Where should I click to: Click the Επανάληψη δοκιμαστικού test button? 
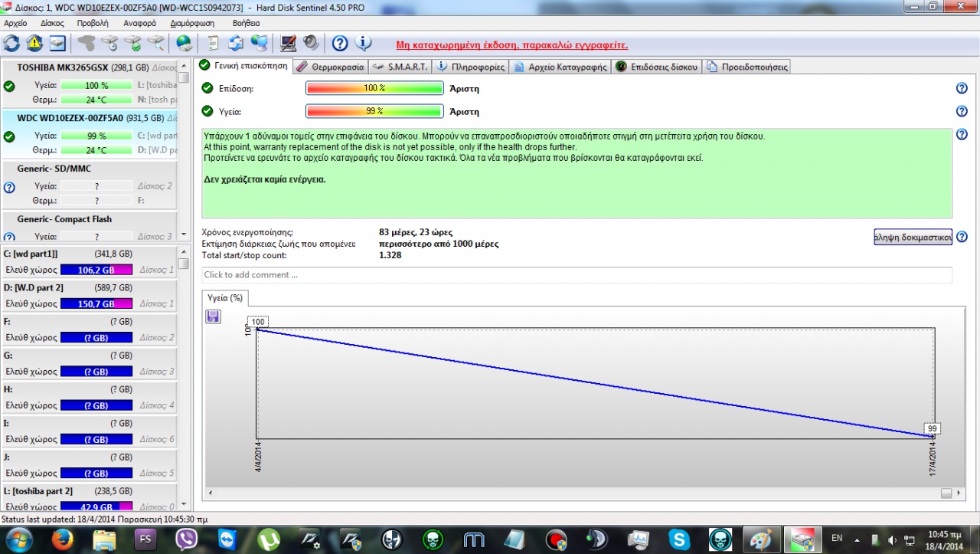pos(913,237)
